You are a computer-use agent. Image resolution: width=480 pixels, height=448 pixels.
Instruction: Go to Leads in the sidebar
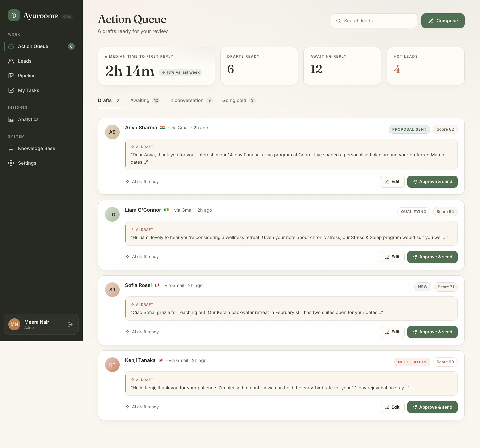[41, 61]
